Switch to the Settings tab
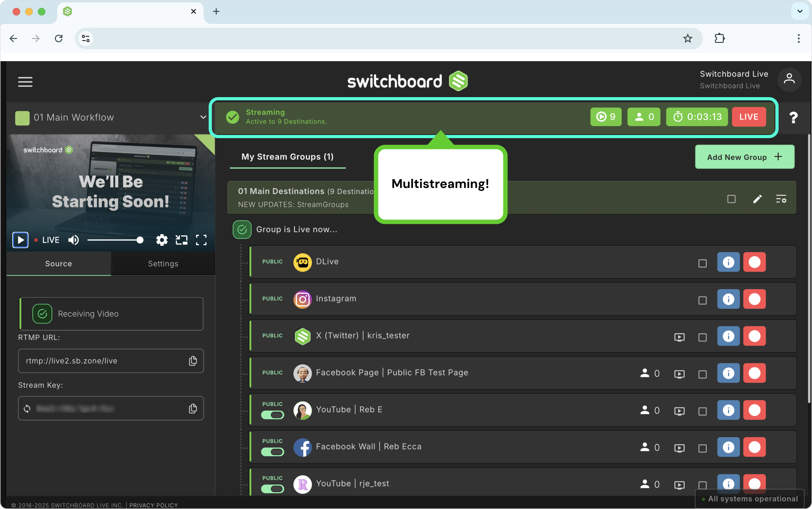Image resolution: width=812 pixels, height=509 pixels. pos(163,264)
